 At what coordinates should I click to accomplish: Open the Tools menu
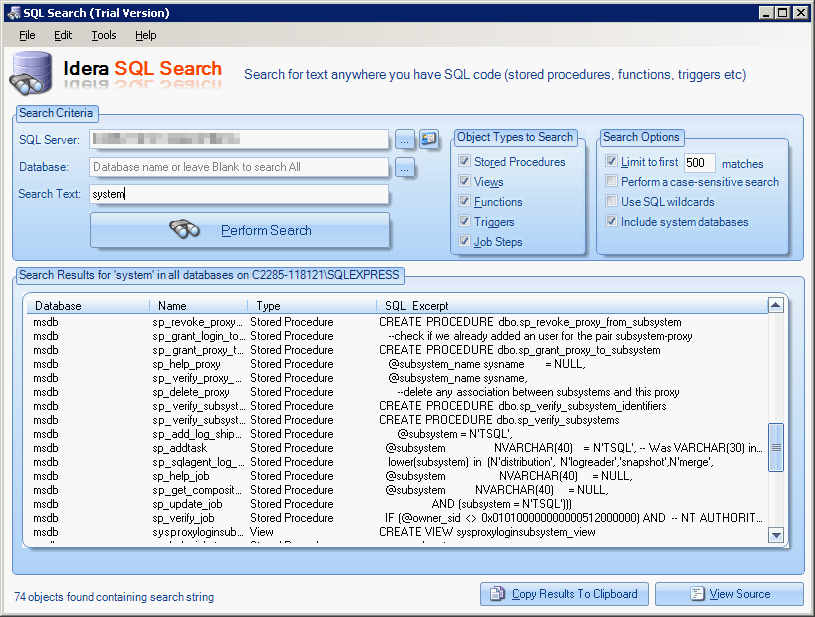coord(104,35)
